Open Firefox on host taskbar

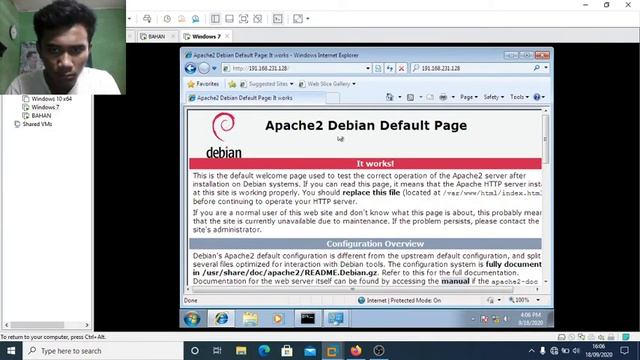pos(356,351)
